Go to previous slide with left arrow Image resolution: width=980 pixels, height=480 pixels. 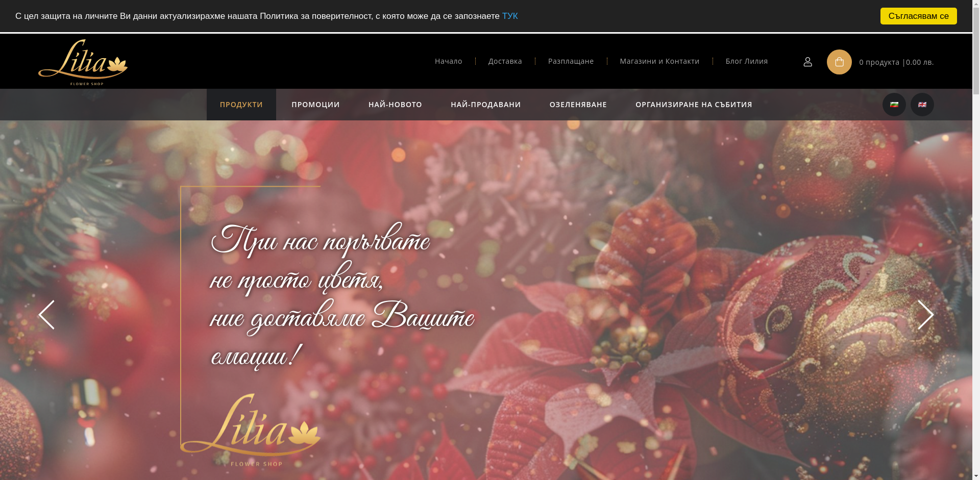coord(46,315)
